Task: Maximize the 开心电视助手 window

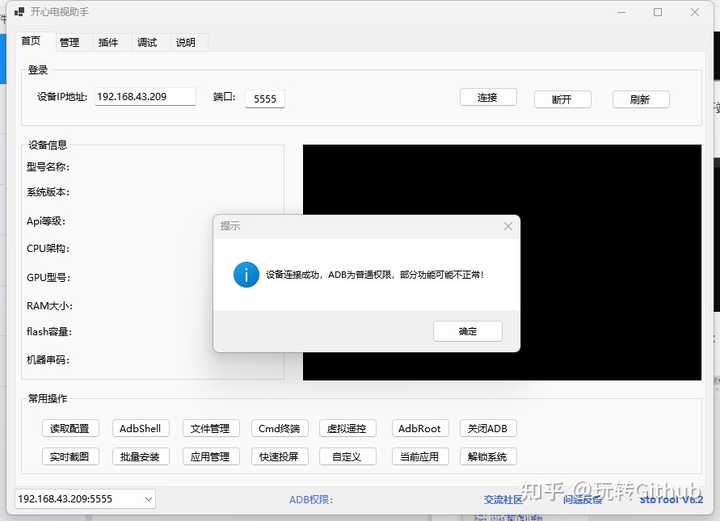Action: pos(658,12)
